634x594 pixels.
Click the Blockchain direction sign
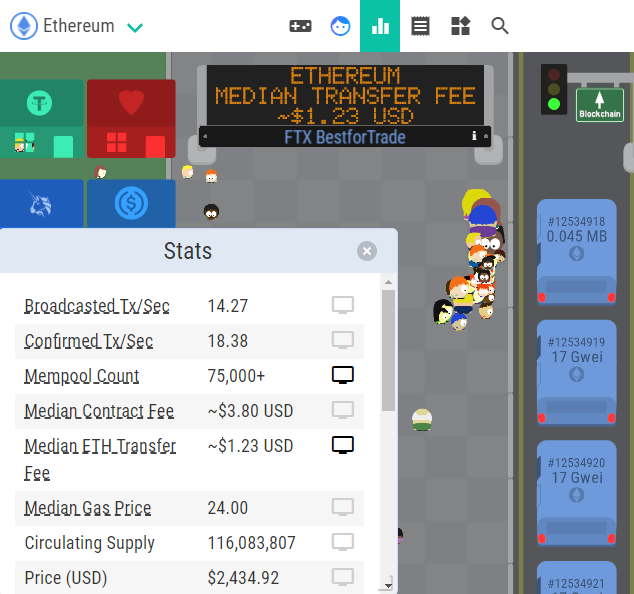tap(600, 105)
